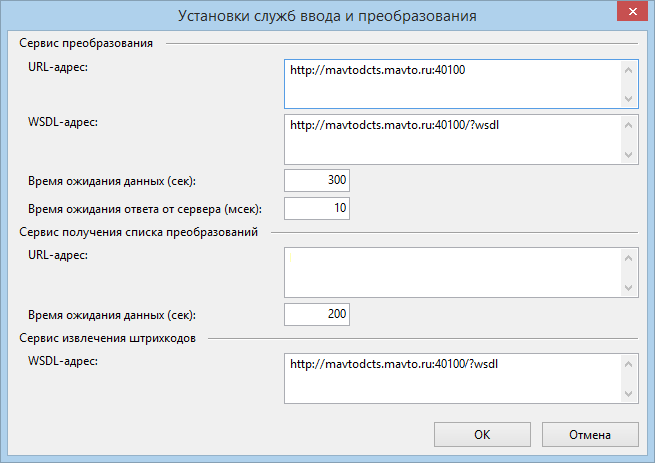Focus the data wait field showing 300
Screen dimensions: 655x463
(x=317, y=181)
